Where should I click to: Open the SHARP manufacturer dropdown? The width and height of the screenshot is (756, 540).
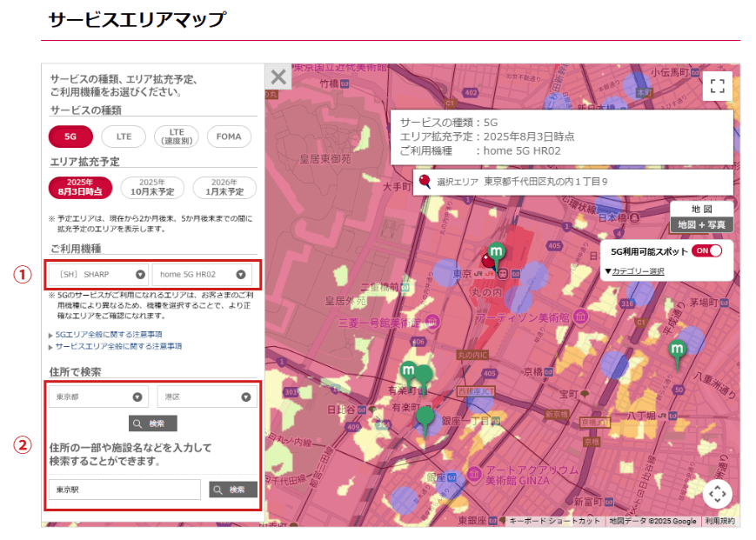98,274
